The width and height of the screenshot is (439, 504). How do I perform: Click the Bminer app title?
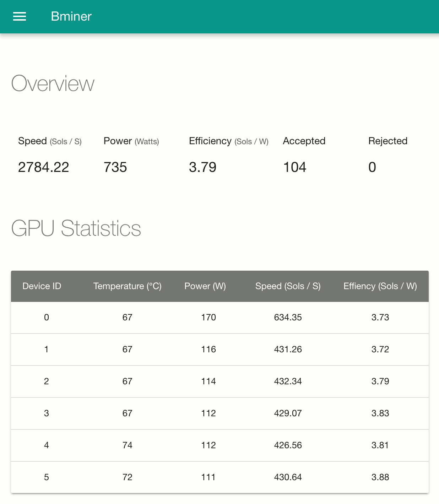click(x=71, y=16)
